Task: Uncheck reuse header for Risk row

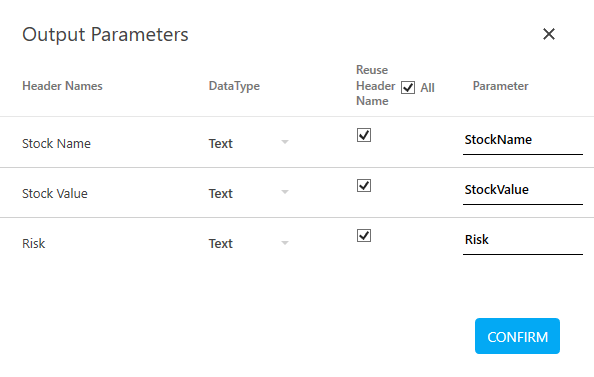Action: 364,236
